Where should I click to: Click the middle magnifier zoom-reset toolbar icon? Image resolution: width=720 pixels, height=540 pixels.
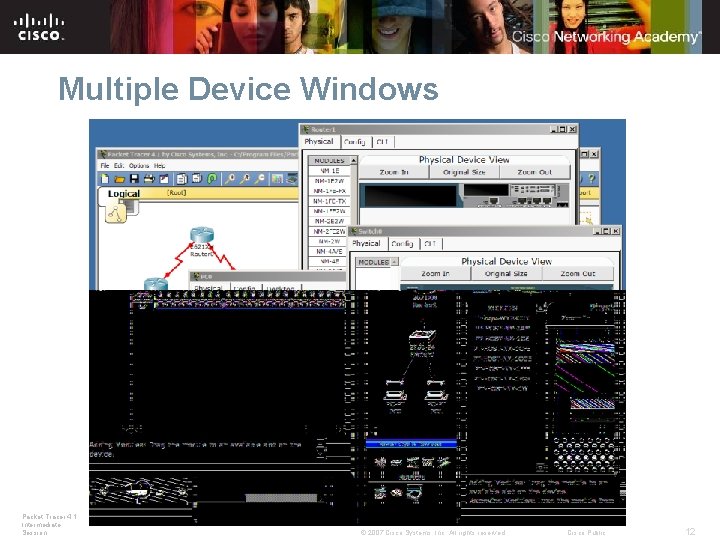[x=245, y=179]
